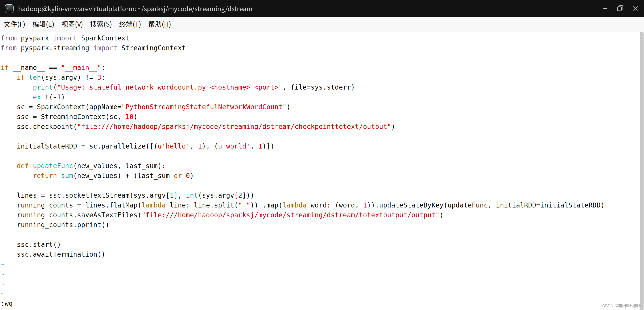The image size is (644, 310).
Task: Click 'updateStateByKey' method call
Action: [411, 205]
